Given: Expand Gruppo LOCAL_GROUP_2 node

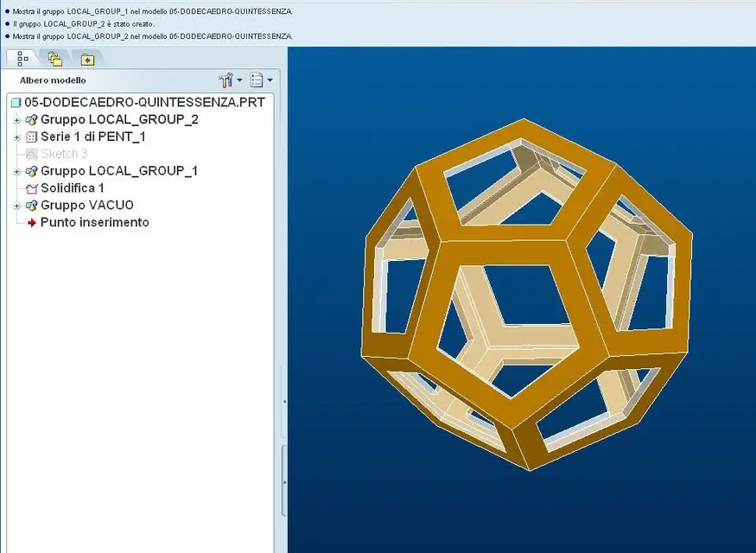Looking at the screenshot, I should pos(17,120).
